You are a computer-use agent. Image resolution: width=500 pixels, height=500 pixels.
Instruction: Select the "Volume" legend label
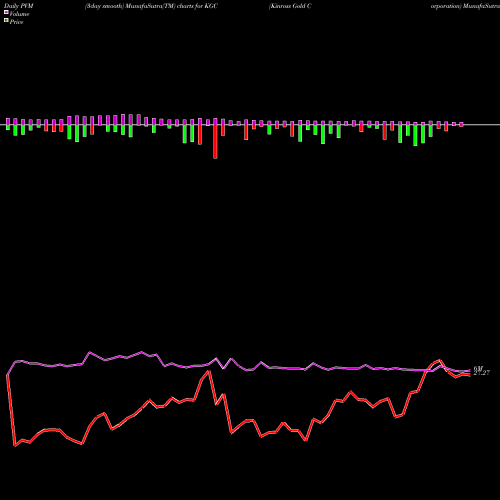pyautogui.click(x=19, y=14)
